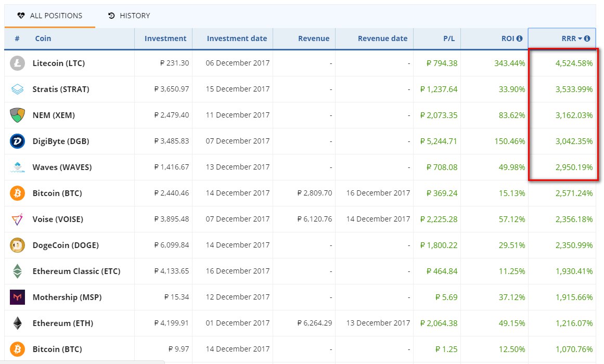Select the Voise (VOISE) name
The image size is (604, 364).
(58, 219)
